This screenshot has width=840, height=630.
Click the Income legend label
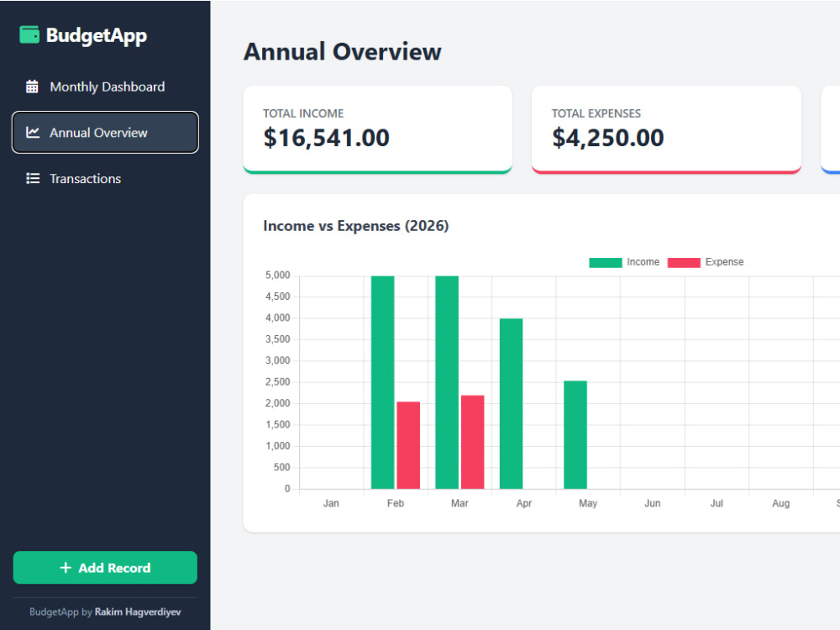[x=643, y=262]
